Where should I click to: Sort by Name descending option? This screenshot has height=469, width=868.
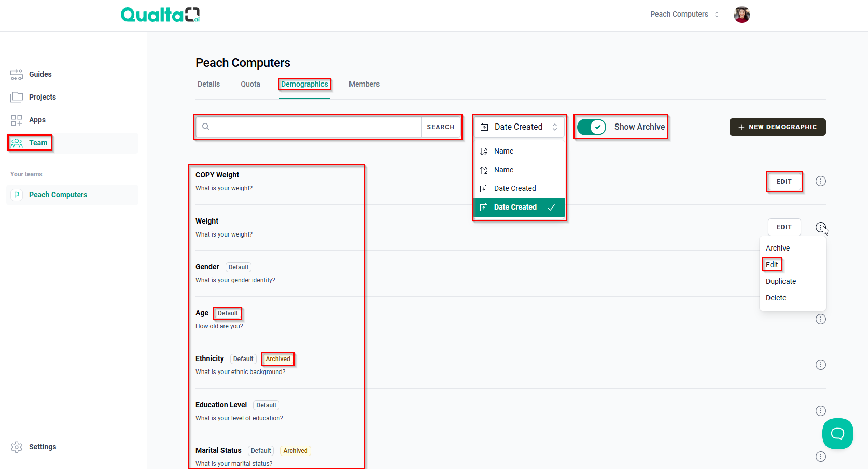point(519,151)
